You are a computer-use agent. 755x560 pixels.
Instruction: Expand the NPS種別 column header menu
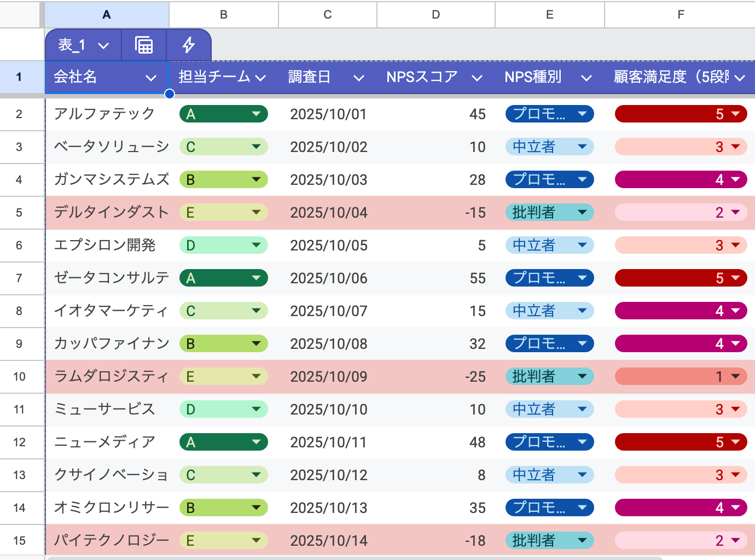click(586, 78)
